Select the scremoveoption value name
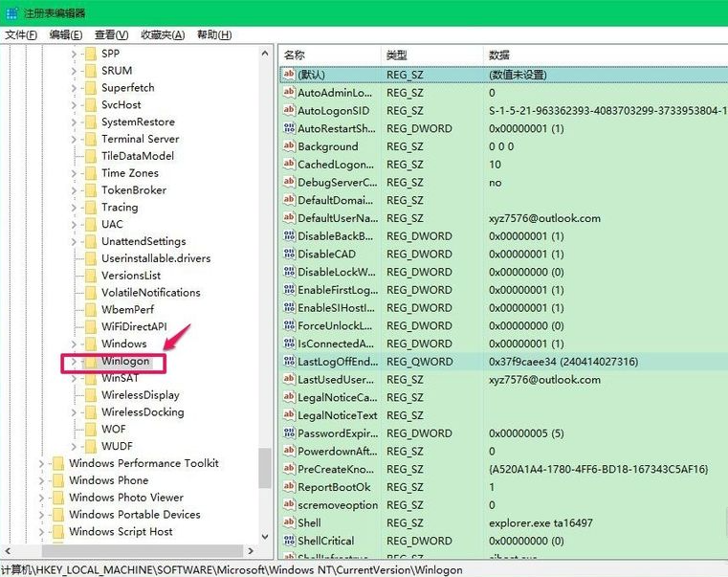The image size is (728, 577). click(338, 505)
